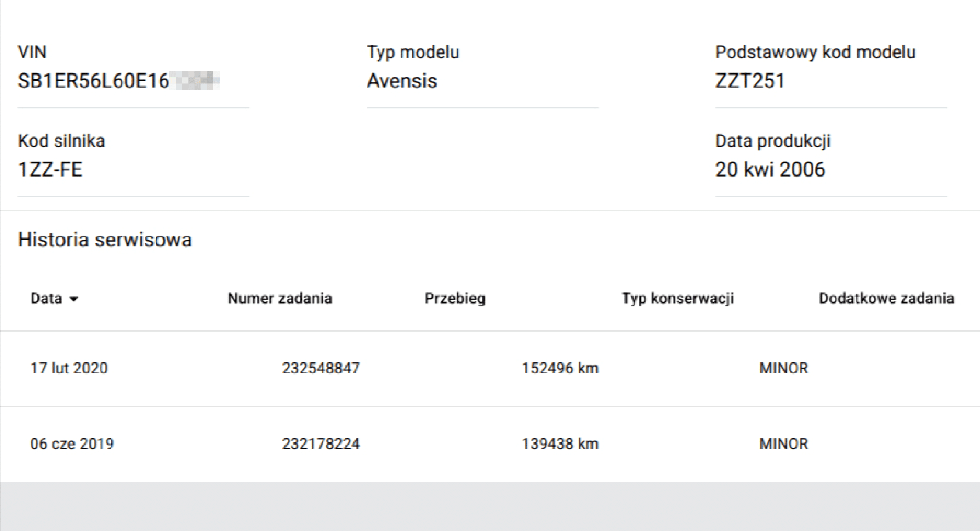
Task: Click the Podstawowy kod modelu ZZT251 field
Action: 750,81
